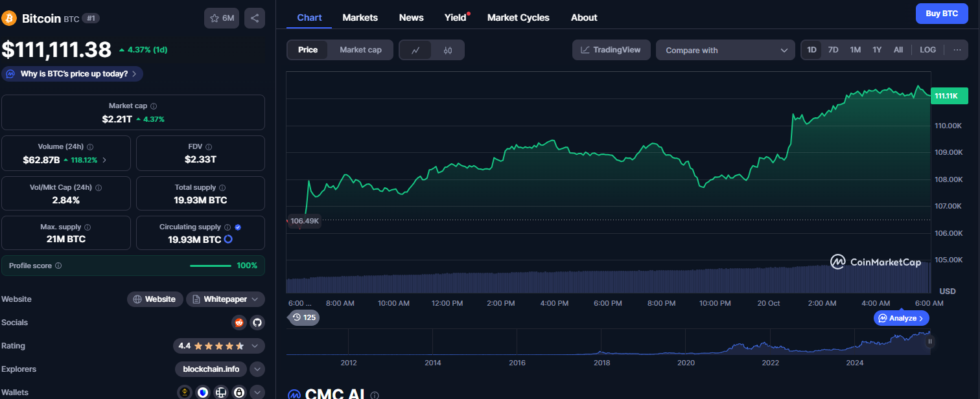Click the Buy BTC button
Image resolution: width=980 pixels, height=399 pixels.
pyautogui.click(x=941, y=14)
